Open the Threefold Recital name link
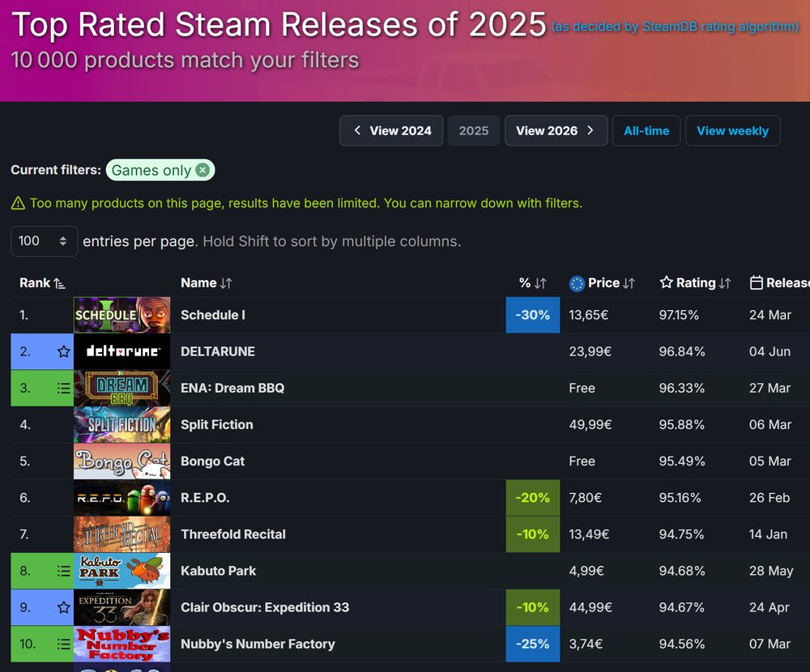The image size is (810, 672). 233,534
